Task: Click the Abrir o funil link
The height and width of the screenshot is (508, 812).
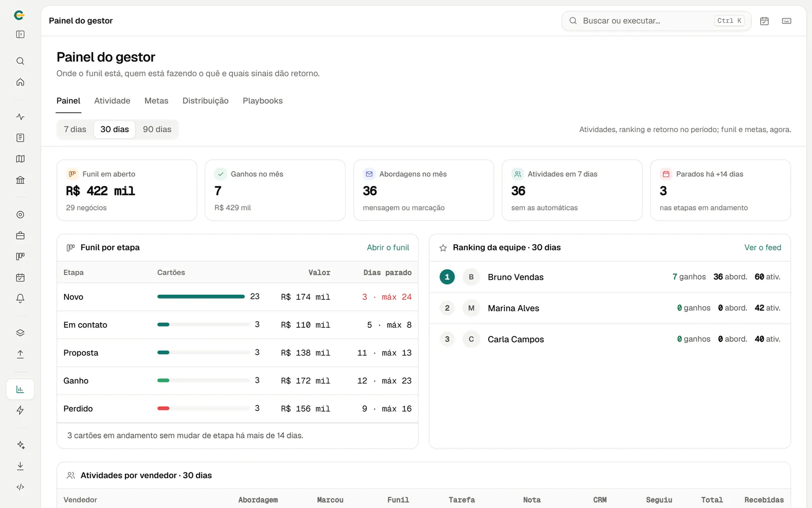Action: click(388, 247)
